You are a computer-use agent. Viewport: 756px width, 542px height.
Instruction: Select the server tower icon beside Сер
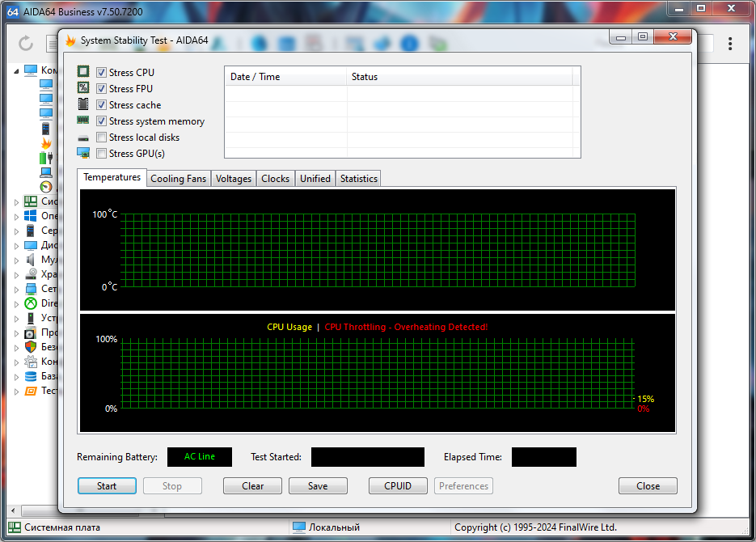point(31,231)
